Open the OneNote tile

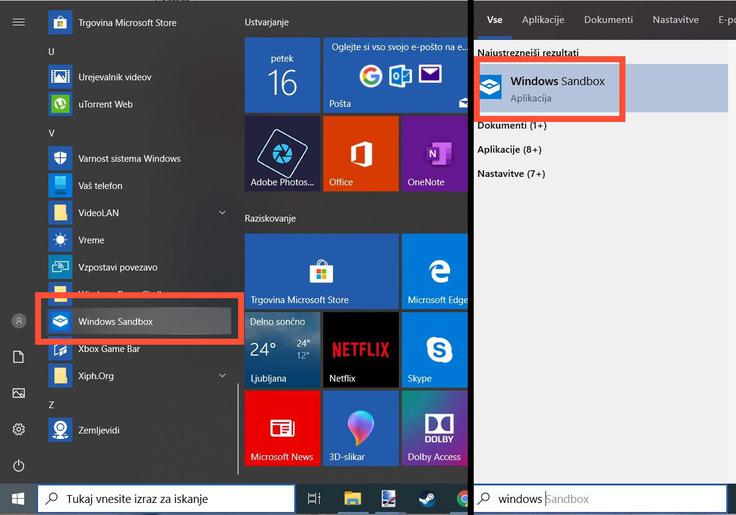tap(435, 154)
